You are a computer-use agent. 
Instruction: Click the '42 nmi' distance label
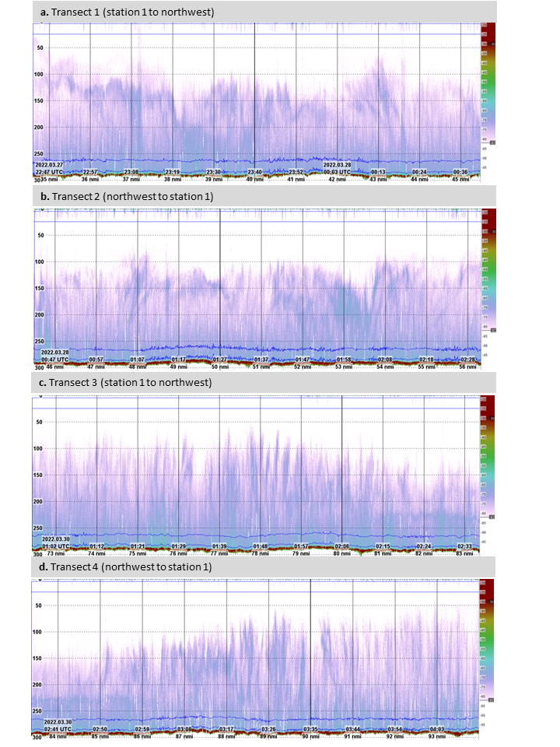337,180
